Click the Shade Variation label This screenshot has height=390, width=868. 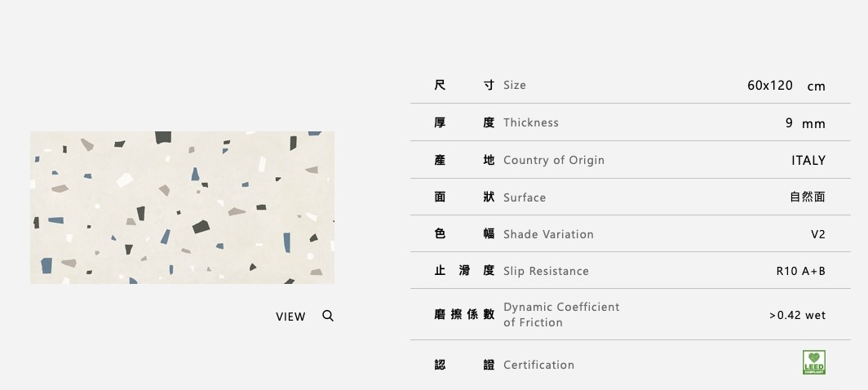coord(548,234)
